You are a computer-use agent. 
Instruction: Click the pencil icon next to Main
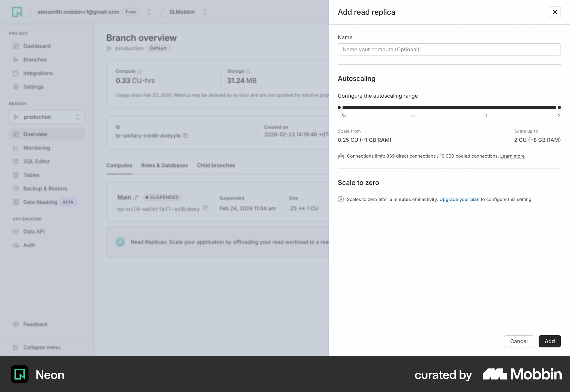pyautogui.click(x=136, y=197)
